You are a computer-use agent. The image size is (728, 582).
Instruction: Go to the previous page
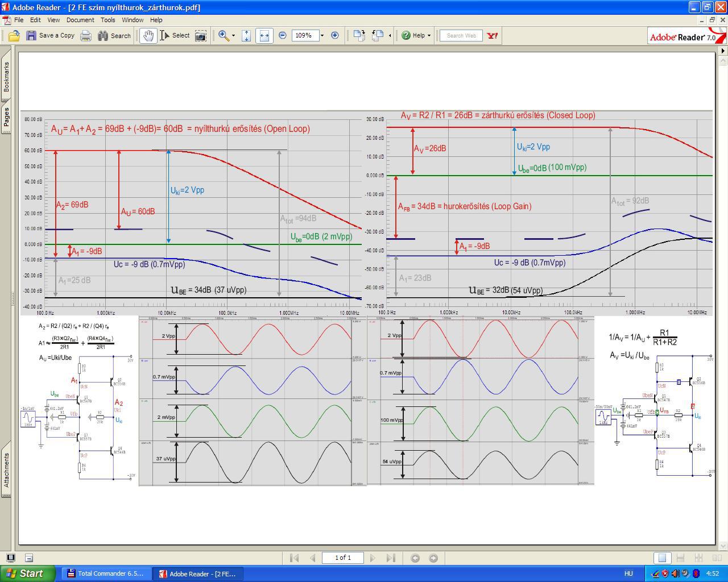[x=312, y=558]
